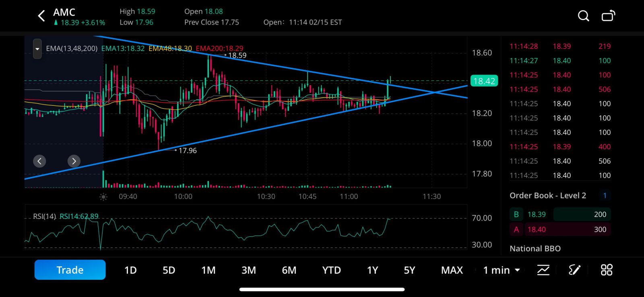The width and height of the screenshot is (644, 297).
Task: Select the drawing pencil tool
Action: tap(574, 270)
